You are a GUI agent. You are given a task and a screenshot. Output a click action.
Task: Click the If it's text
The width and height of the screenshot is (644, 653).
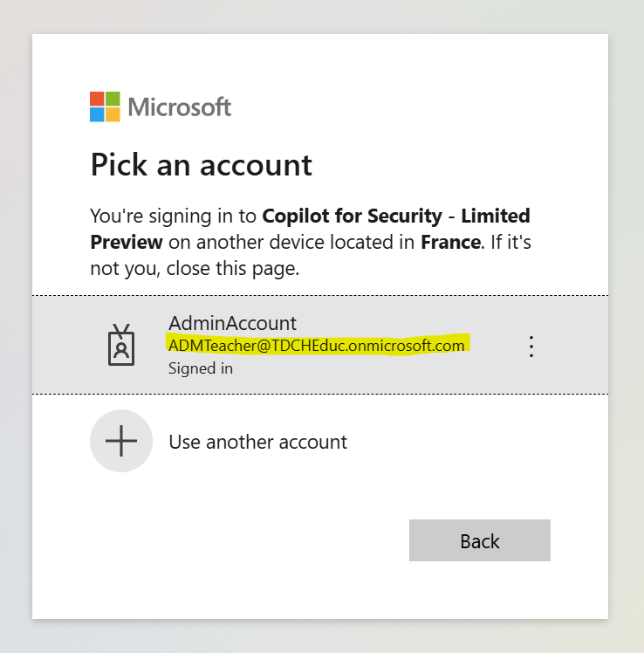click(510, 242)
